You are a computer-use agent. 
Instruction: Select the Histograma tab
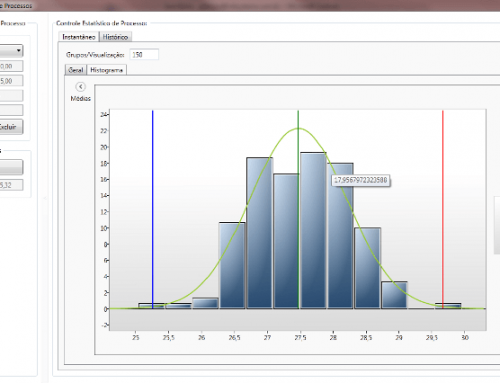pyautogui.click(x=107, y=70)
